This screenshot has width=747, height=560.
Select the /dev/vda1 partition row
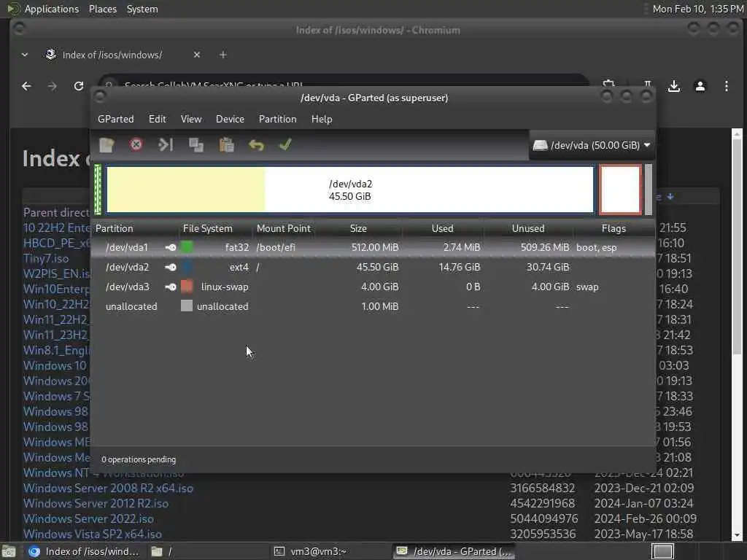tap(373, 247)
